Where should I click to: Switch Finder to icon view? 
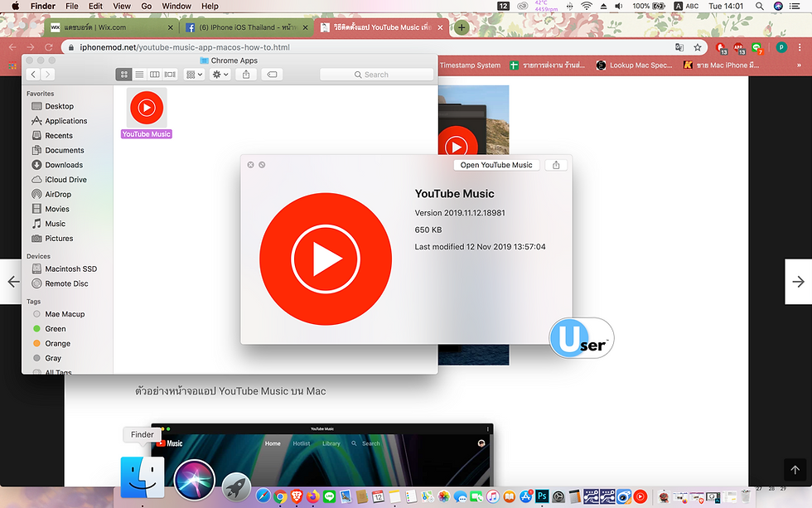tap(123, 75)
